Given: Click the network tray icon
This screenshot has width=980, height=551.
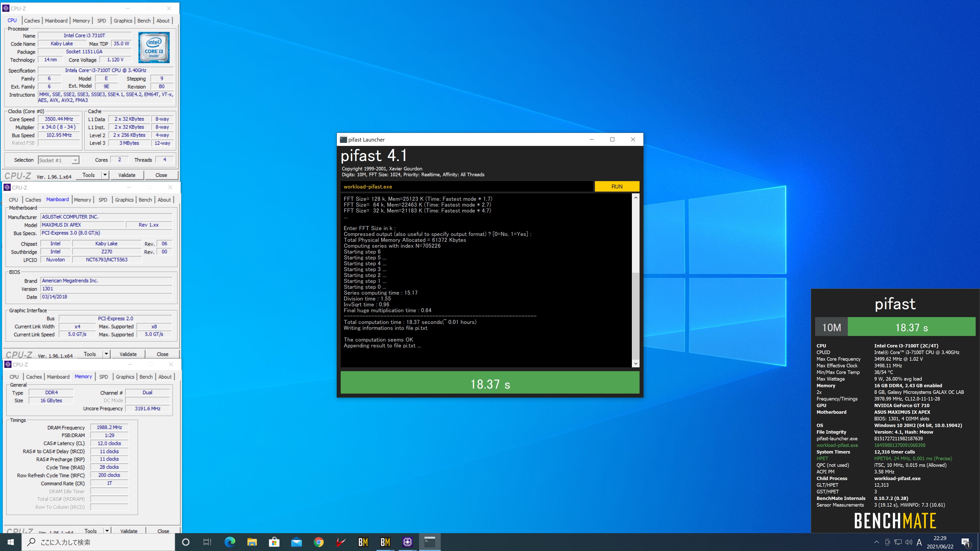Looking at the screenshot, I should click(898, 542).
